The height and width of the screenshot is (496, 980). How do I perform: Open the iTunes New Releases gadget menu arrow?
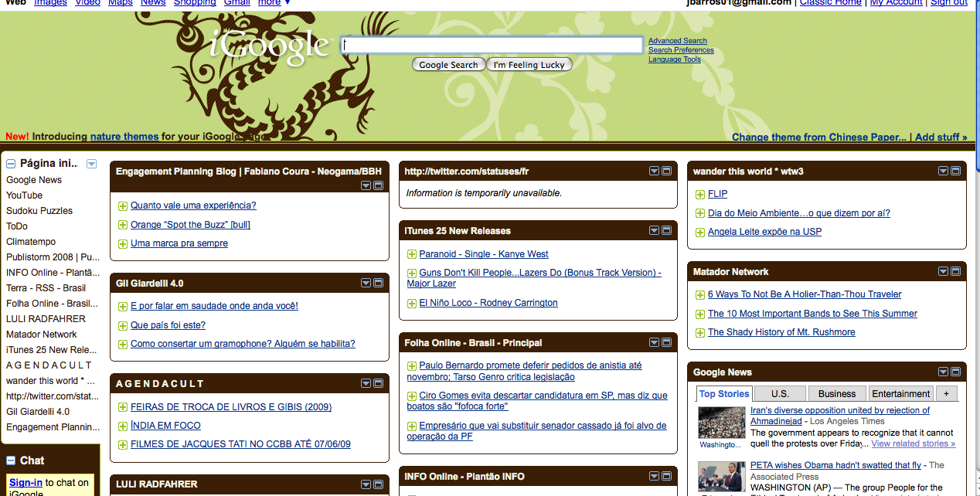pyautogui.click(x=654, y=230)
